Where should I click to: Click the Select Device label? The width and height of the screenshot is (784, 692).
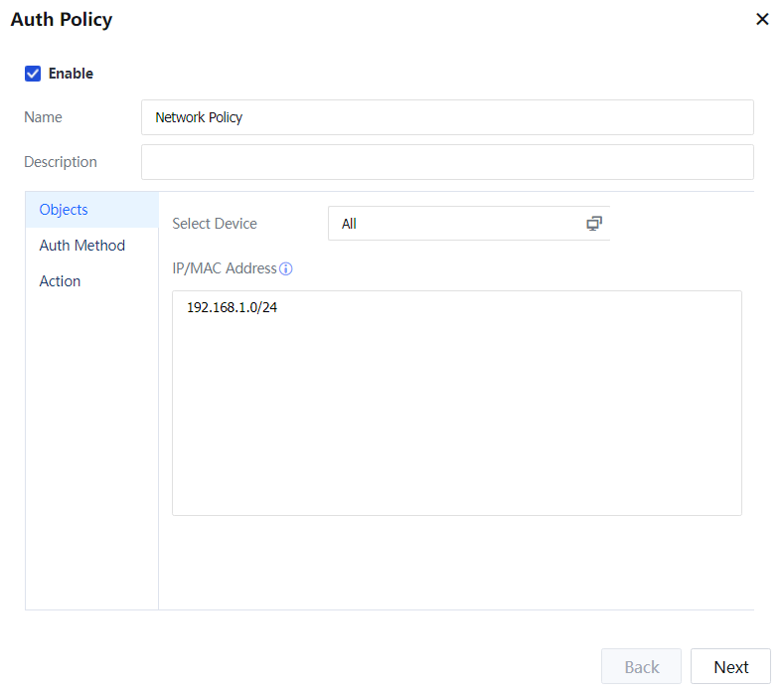click(x=215, y=224)
